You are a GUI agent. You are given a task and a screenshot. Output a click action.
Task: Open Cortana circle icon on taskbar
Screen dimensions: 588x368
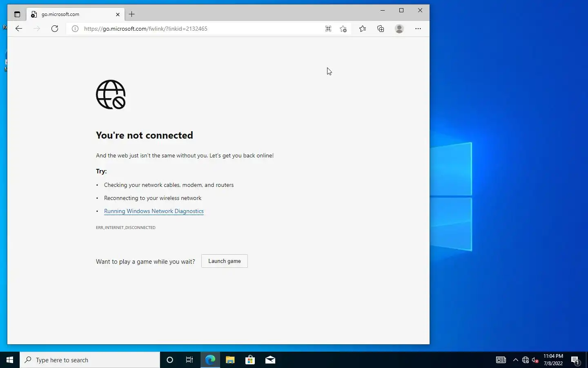pyautogui.click(x=170, y=360)
